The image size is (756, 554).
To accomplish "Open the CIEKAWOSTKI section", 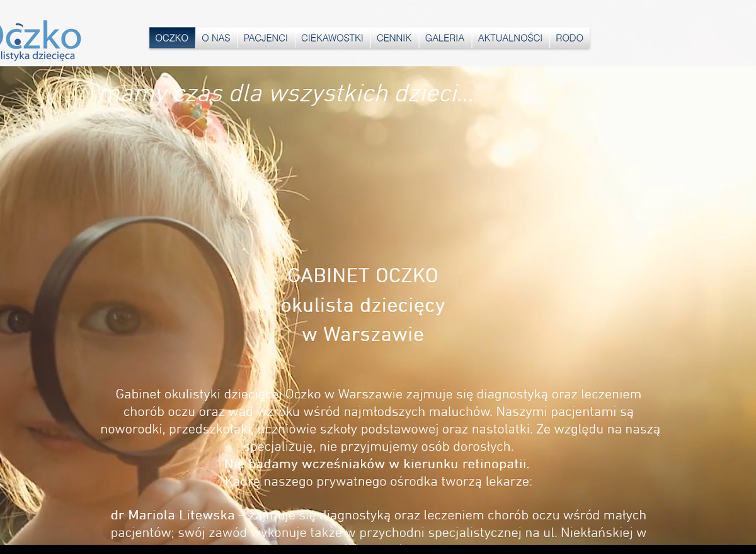I will pyautogui.click(x=333, y=38).
